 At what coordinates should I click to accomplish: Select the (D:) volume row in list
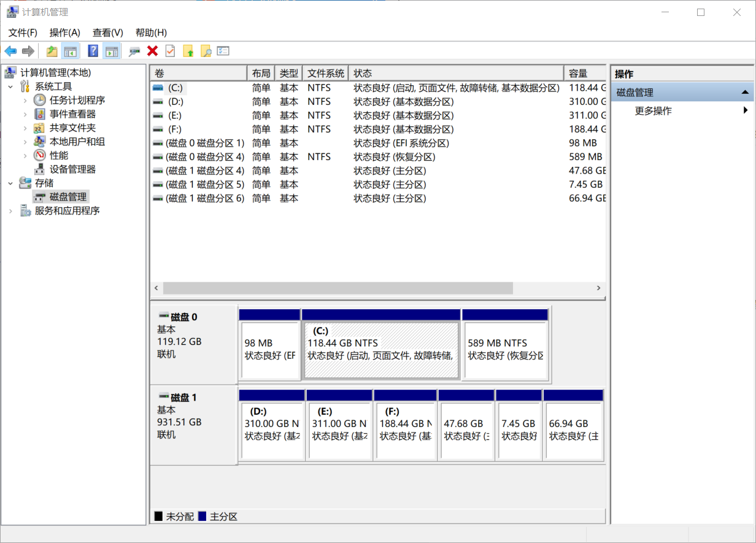(x=378, y=101)
